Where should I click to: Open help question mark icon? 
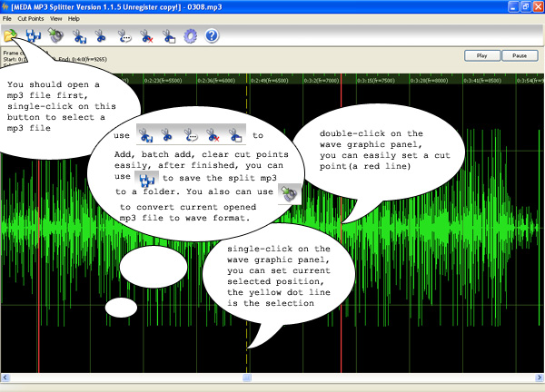point(212,35)
